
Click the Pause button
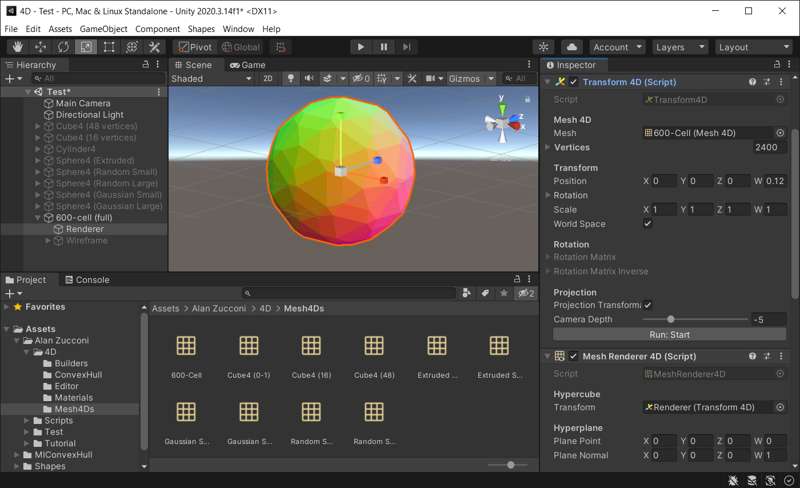[384, 47]
